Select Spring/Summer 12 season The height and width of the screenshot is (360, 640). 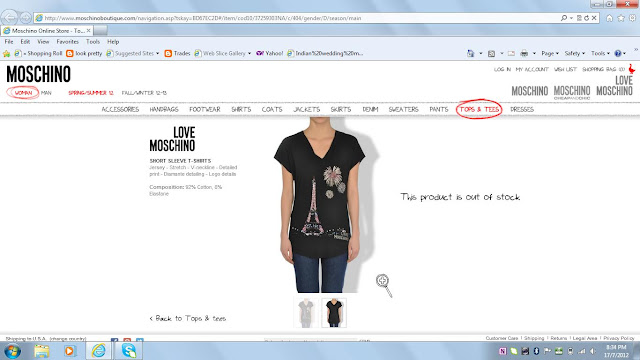click(x=91, y=93)
